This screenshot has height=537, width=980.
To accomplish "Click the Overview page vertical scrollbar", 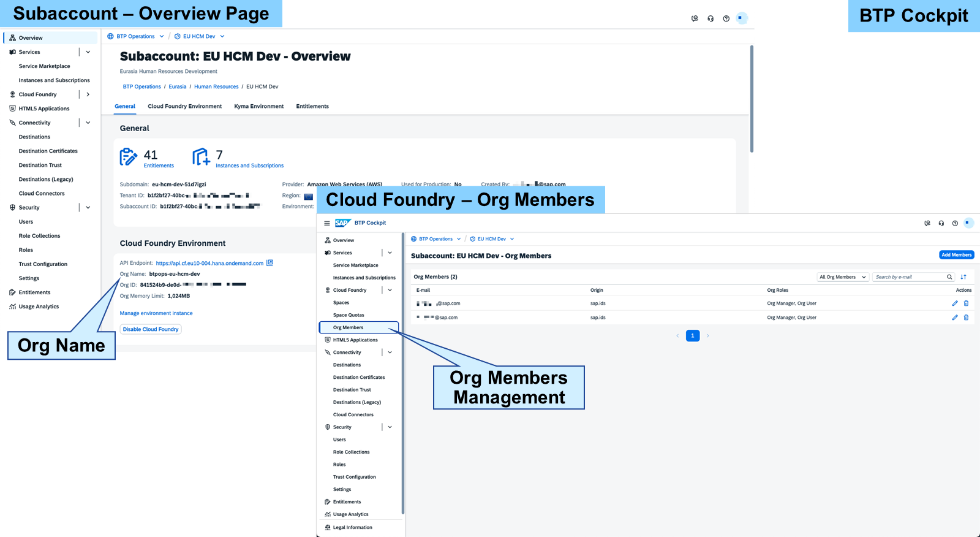I will click(x=752, y=98).
